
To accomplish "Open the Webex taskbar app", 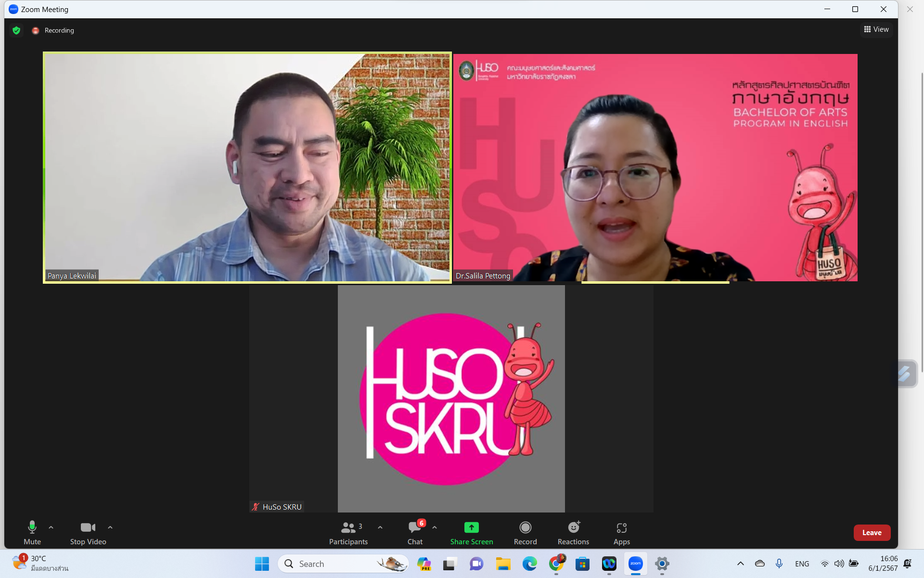I will click(609, 564).
